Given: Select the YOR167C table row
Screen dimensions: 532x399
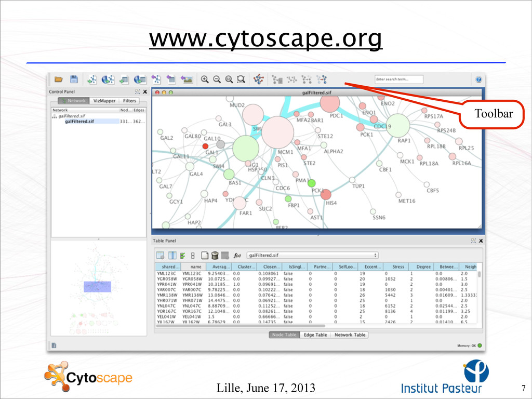Looking at the screenshot, I should [x=316, y=311].
